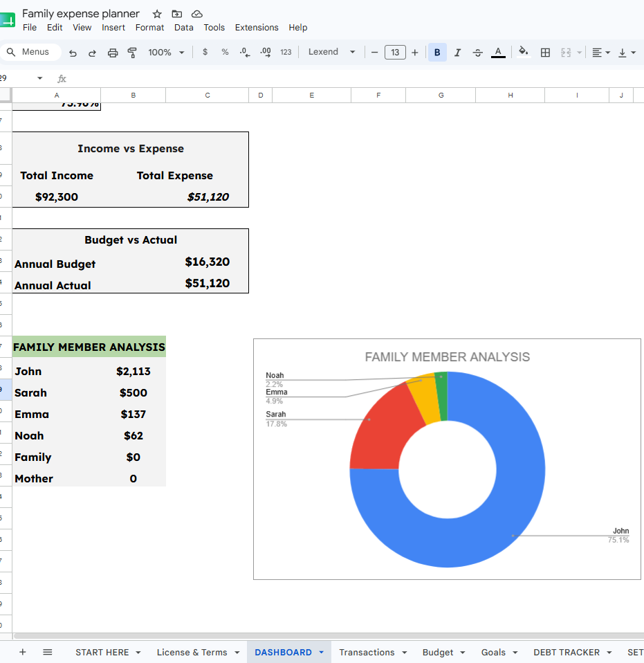
Task: Open the all sheets list icon
Action: pyautogui.click(x=48, y=652)
